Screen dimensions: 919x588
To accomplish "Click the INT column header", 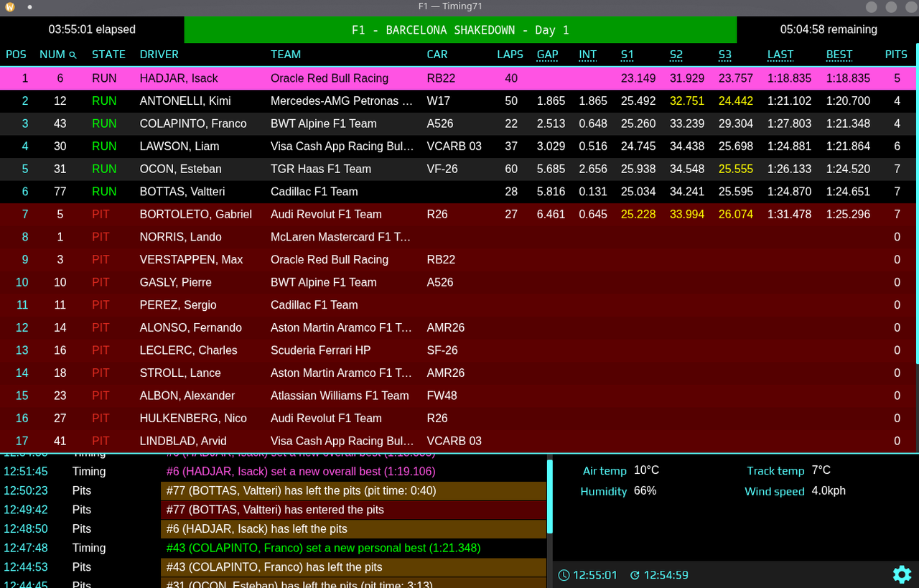I will pyautogui.click(x=588, y=55).
